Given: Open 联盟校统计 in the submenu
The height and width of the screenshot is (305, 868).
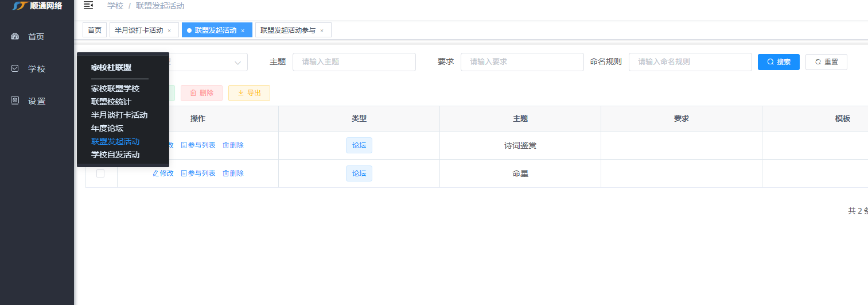Looking at the screenshot, I should [111, 102].
